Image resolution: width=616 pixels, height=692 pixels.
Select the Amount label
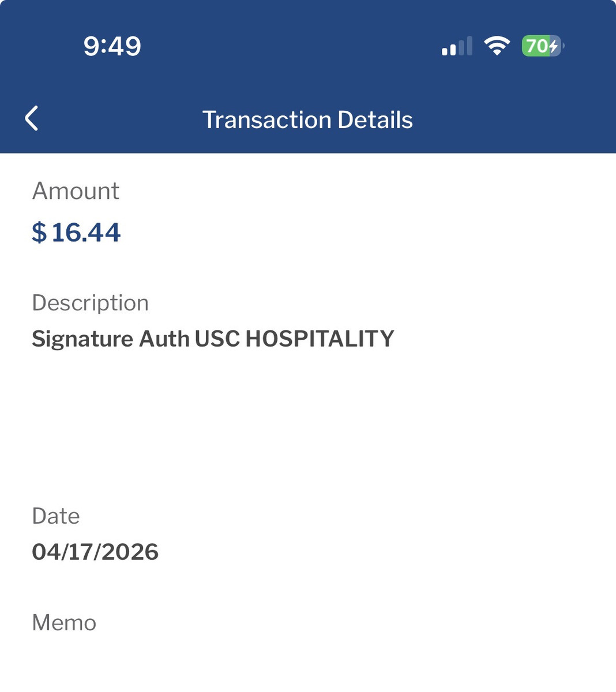click(76, 191)
